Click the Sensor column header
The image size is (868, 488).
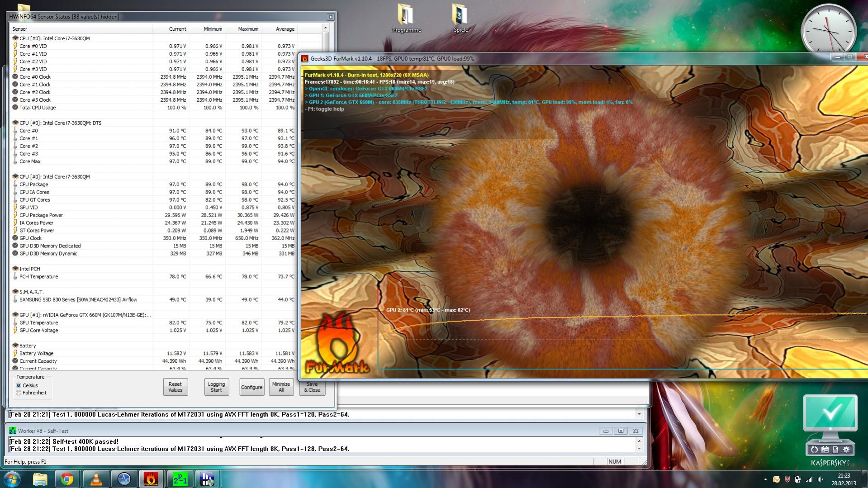81,29
